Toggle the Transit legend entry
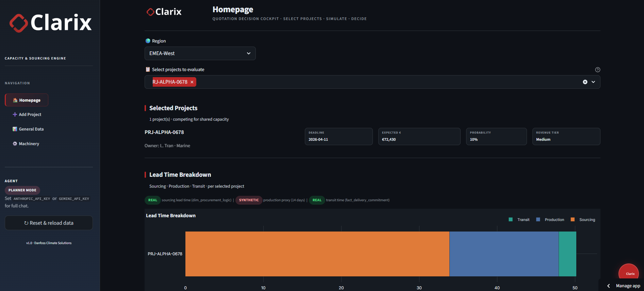Viewport: 644px width, 291px height. click(x=519, y=220)
